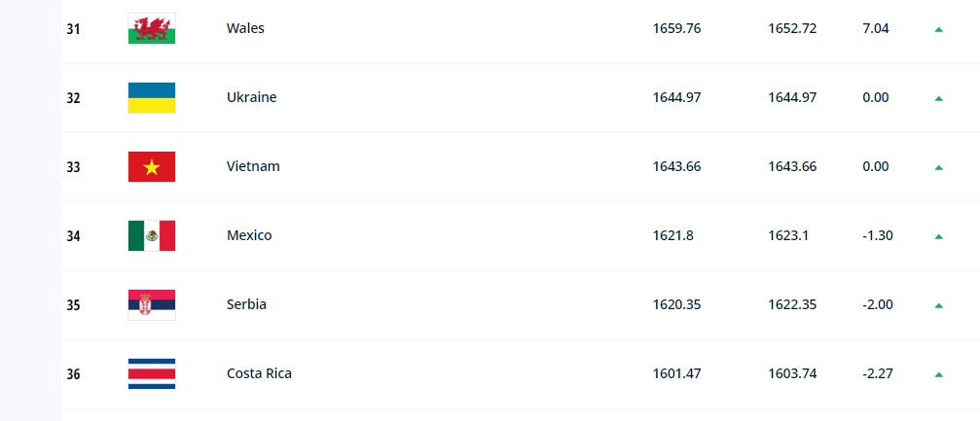Expand the Costa Rica row arrow
The width and height of the screenshot is (980, 421).
938,374
